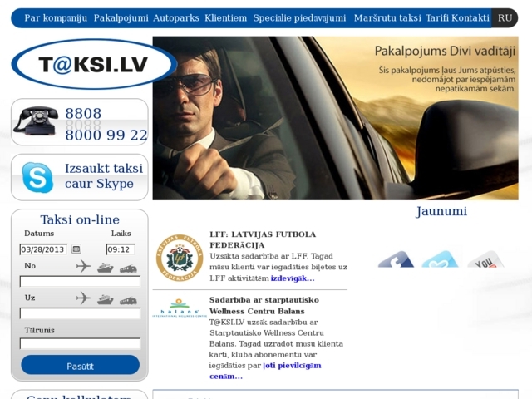Open the Par kompāniju menu item

tap(56, 18)
